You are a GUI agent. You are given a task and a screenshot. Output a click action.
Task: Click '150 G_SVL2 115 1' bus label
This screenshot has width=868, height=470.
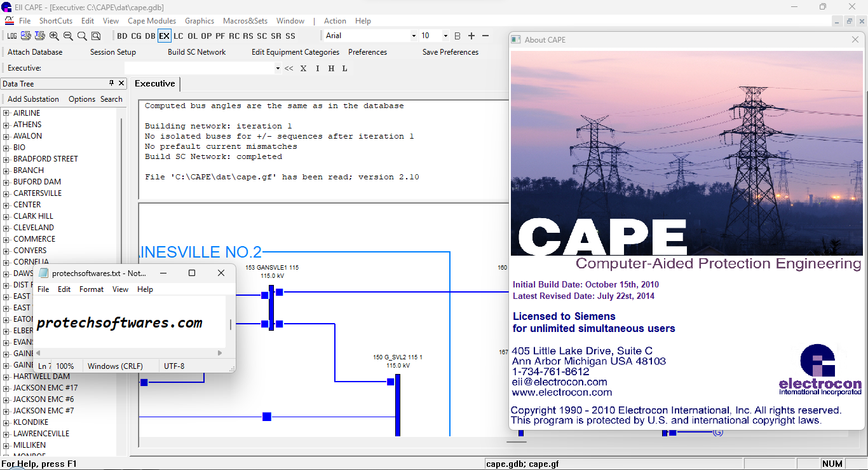coord(398,357)
